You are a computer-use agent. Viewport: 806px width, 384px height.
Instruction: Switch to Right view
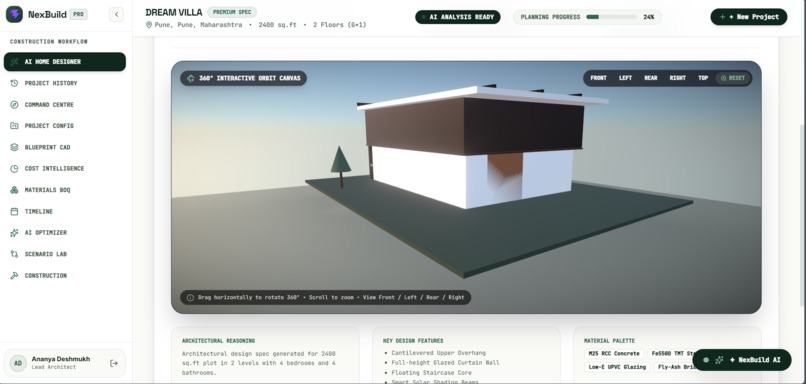(677, 78)
